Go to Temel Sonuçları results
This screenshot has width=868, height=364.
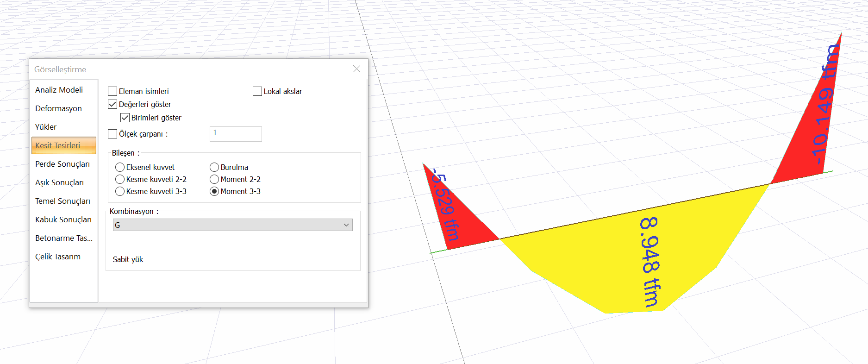point(62,201)
